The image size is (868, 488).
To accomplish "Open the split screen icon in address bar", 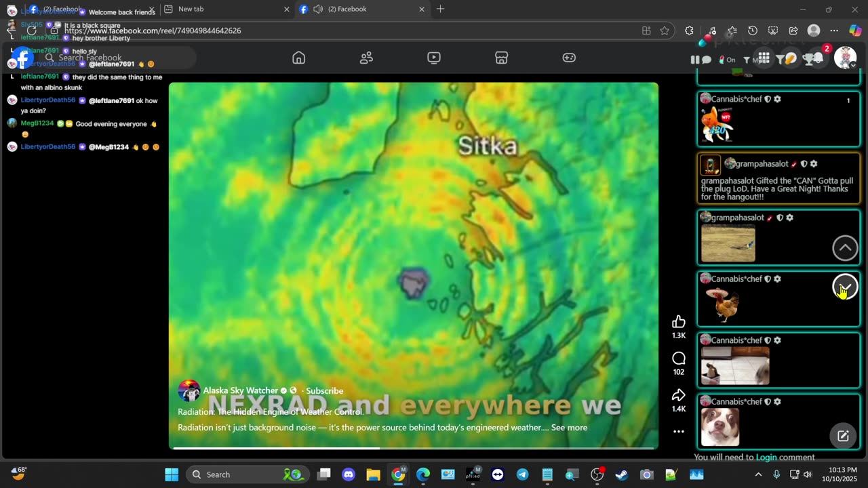I will [646, 30].
